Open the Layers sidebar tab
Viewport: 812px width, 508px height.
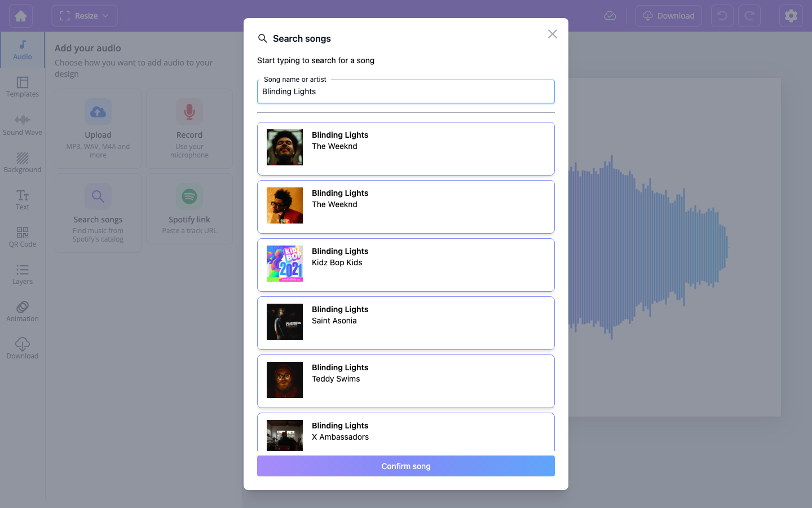[23, 274]
